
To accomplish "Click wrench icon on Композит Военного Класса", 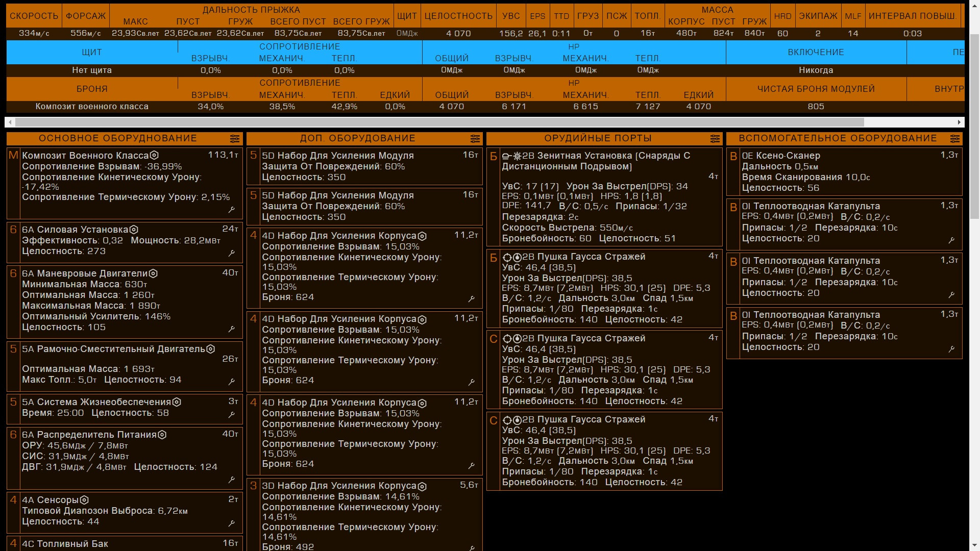I will point(232,210).
